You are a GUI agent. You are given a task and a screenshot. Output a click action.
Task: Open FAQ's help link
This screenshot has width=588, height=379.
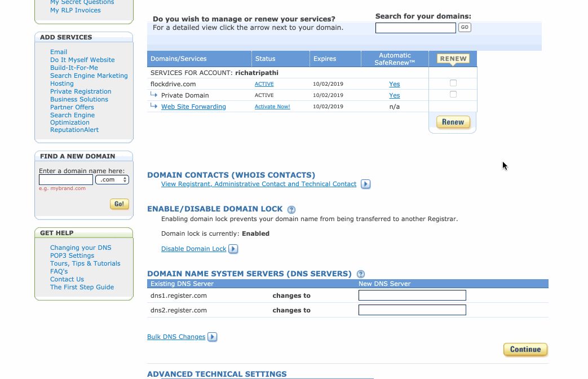point(59,271)
